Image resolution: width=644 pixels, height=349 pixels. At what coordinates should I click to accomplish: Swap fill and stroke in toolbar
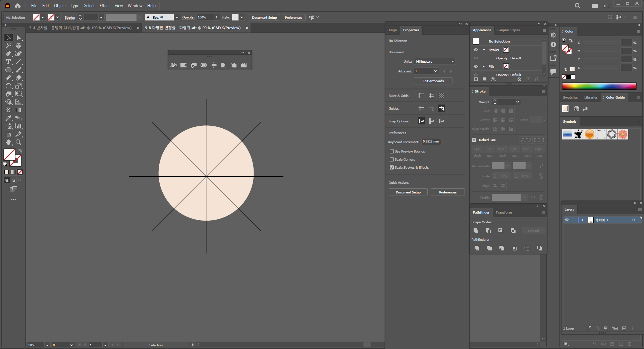(x=20, y=151)
